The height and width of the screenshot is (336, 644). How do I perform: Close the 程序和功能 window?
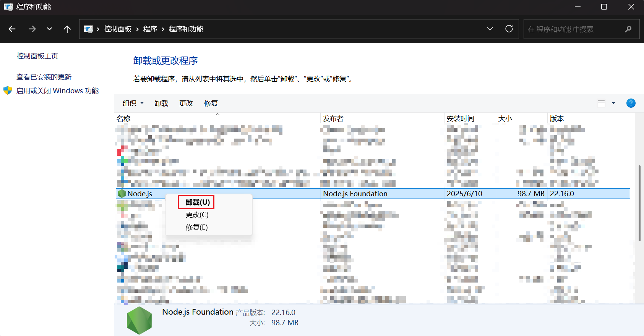pos(631,7)
